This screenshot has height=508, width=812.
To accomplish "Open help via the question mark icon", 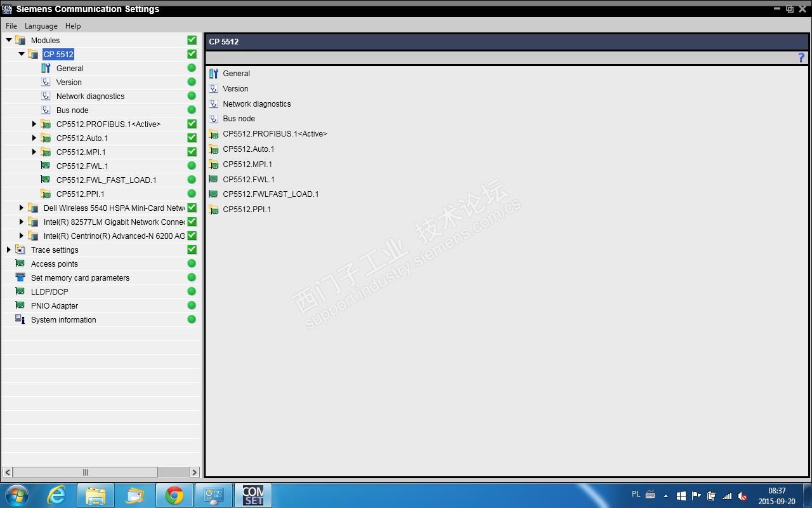I will point(801,58).
